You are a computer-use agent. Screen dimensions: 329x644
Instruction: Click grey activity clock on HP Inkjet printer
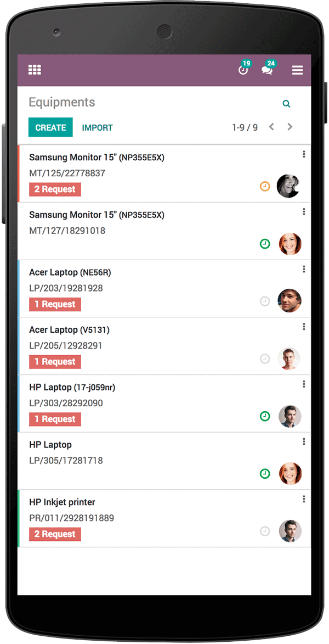tap(265, 531)
